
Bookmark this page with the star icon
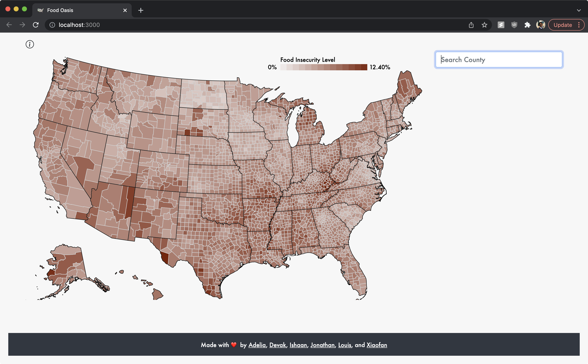[484, 25]
